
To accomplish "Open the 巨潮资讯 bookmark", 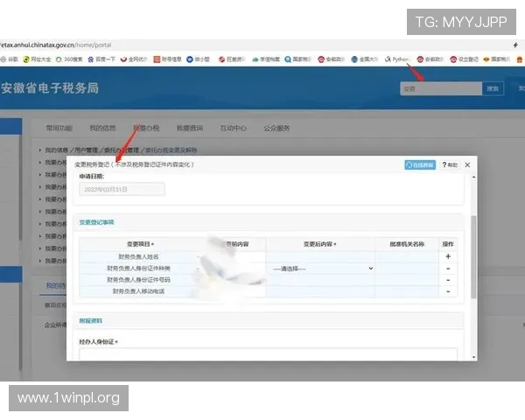I will (232, 59).
